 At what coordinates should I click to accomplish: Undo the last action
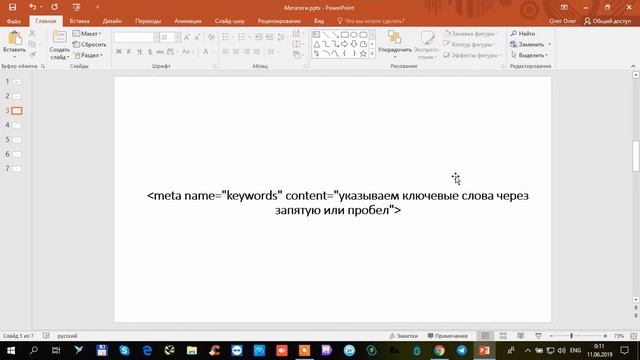33,7
